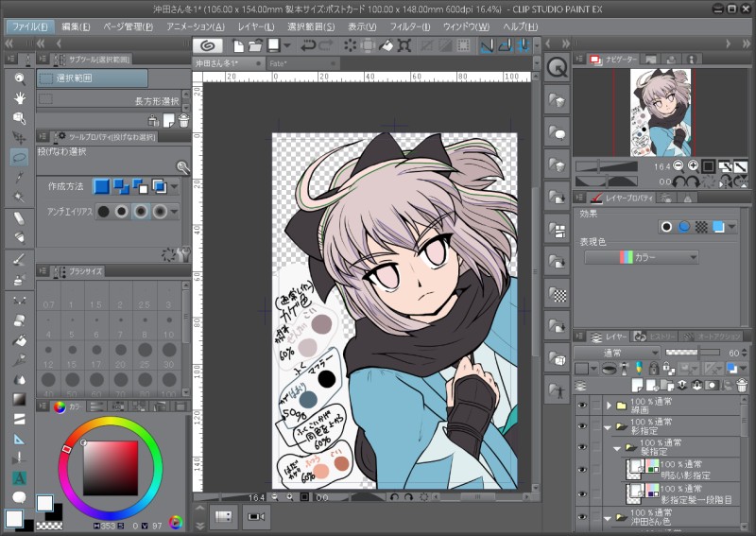
Task: Delete the sub tool with trash icon
Action: [x=183, y=120]
